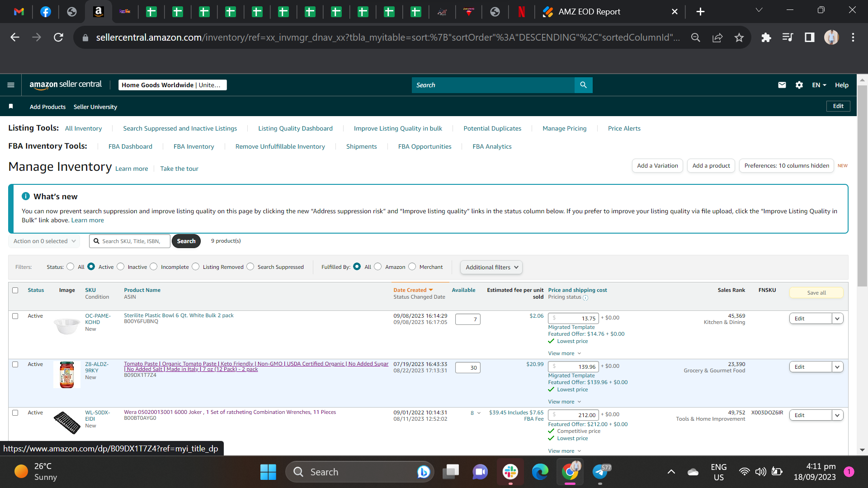Open a new browser tab
868x488 pixels.
pos(700,12)
